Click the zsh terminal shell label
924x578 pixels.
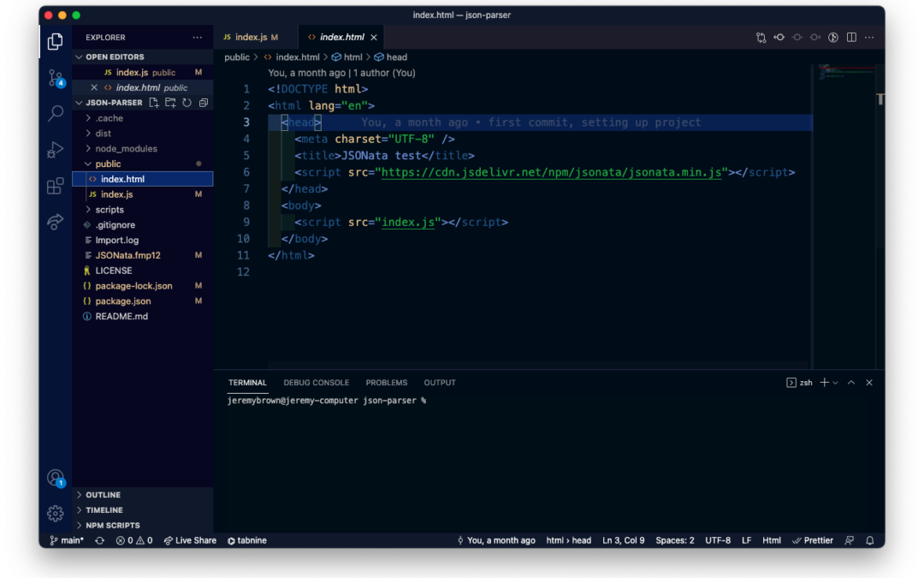coord(800,383)
